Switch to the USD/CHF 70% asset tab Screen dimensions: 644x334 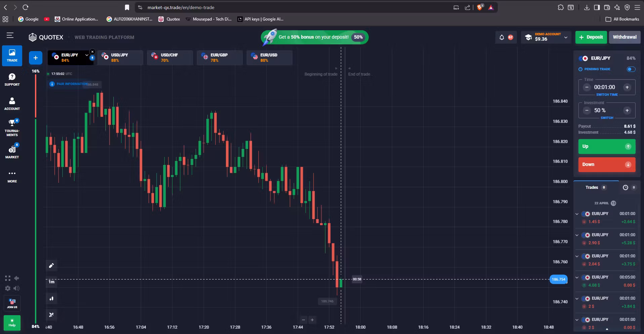(170, 58)
